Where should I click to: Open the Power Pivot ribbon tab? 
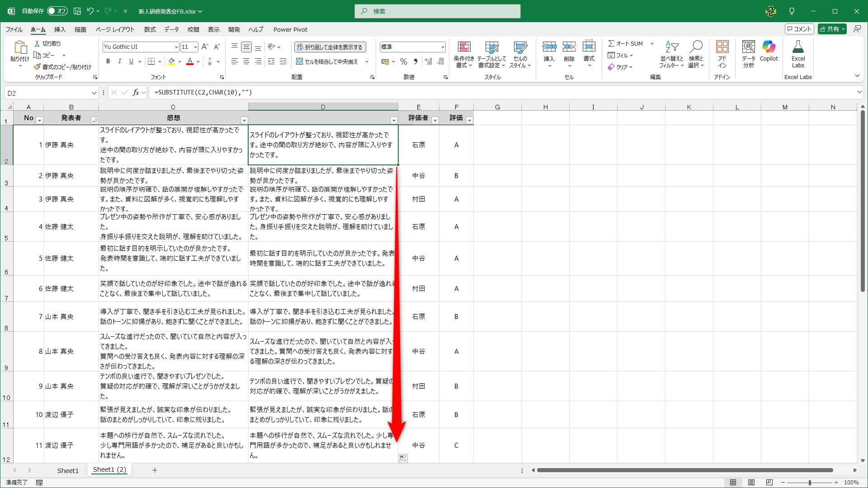coord(290,29)
